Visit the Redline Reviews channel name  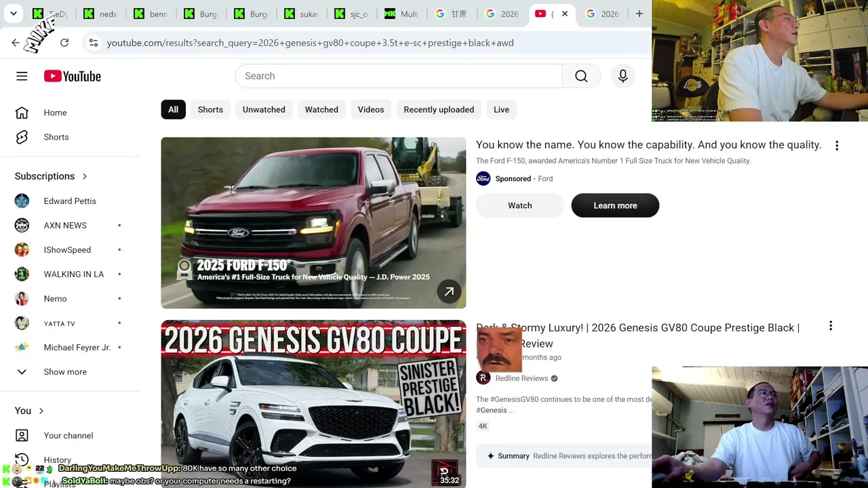(x=521, y=378)
